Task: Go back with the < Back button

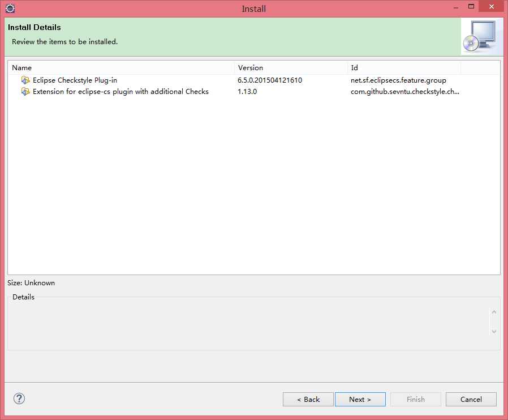Action: pos(308,399)
